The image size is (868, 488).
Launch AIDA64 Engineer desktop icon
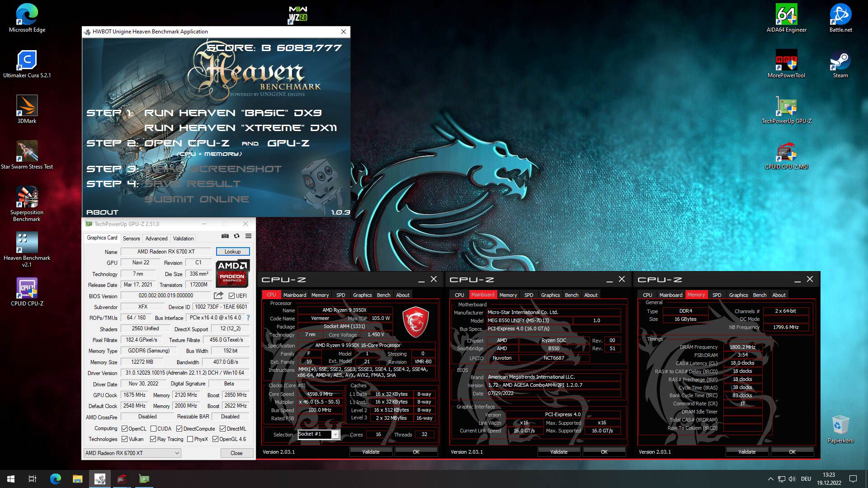pos(786,19)
